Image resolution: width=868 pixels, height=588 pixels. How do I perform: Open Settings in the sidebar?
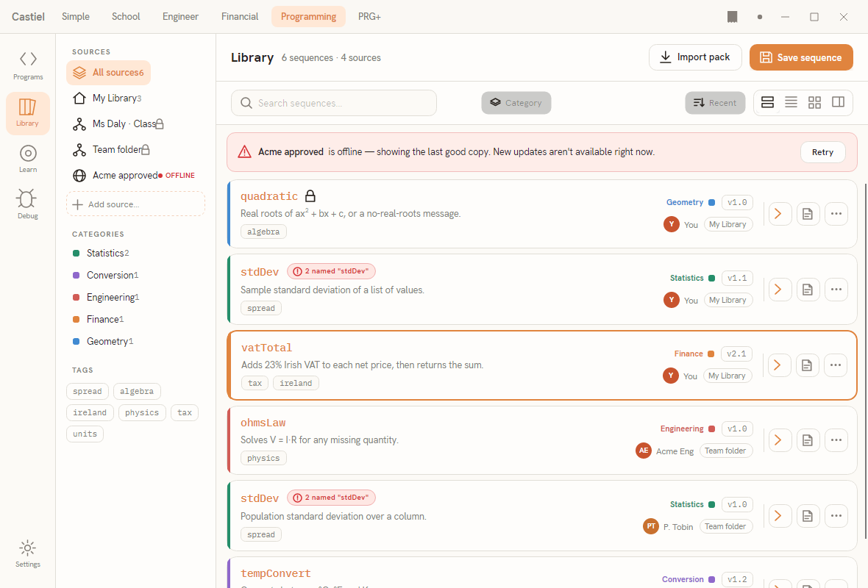tap(28, 554)
